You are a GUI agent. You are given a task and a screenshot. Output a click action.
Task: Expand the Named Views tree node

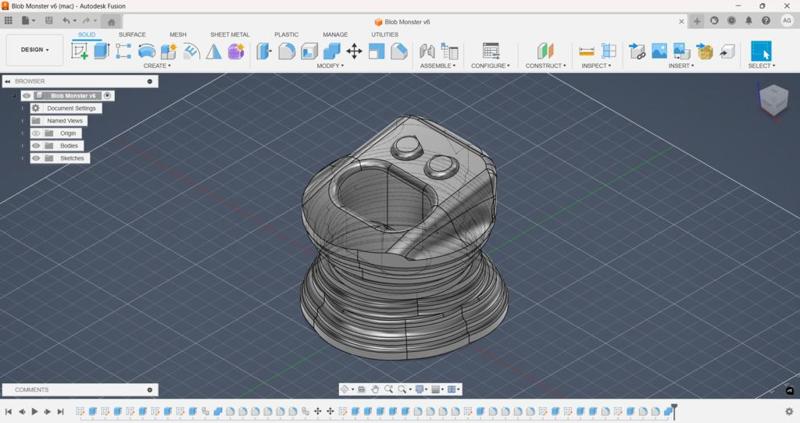[23, 121]
